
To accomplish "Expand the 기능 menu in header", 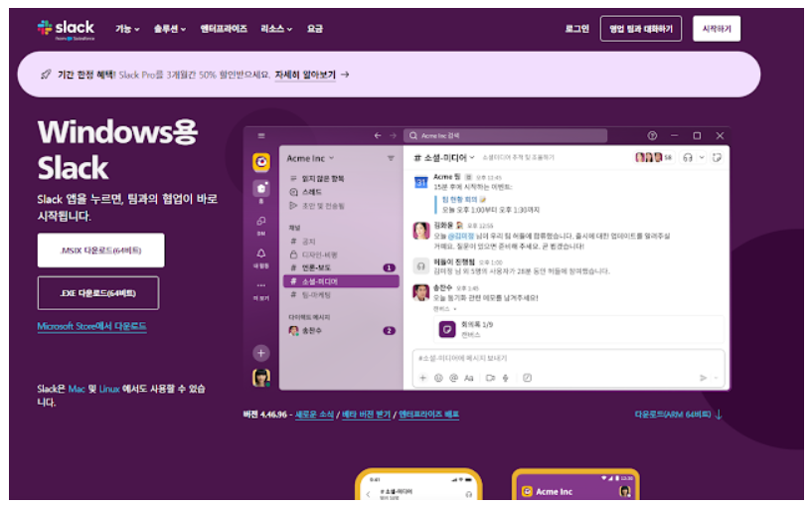I will (127, 29).
